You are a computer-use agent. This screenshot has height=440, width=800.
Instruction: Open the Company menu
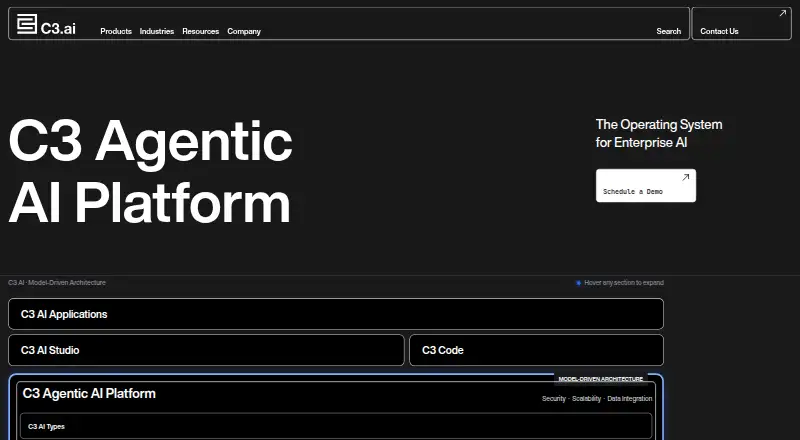[244, 31]
